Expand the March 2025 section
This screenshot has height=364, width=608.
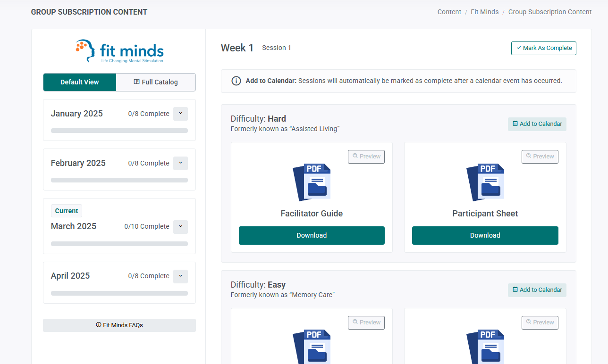click(180, 227)
